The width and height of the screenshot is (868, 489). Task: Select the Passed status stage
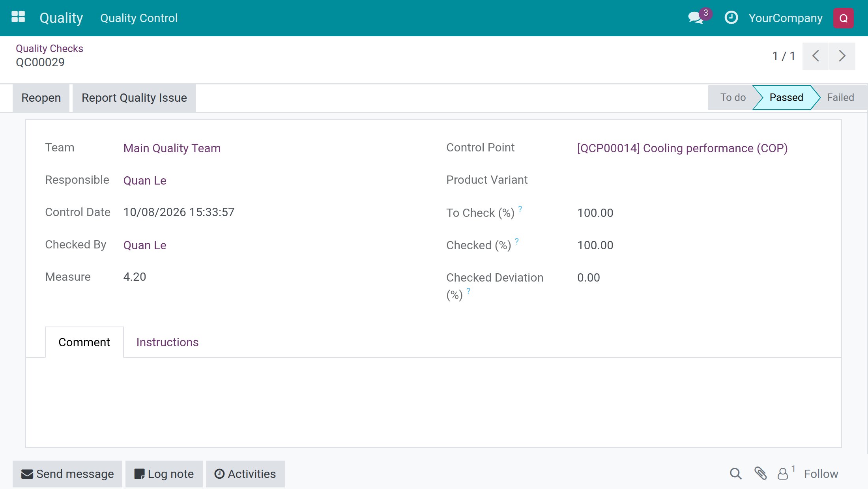(x=786, y=97)
